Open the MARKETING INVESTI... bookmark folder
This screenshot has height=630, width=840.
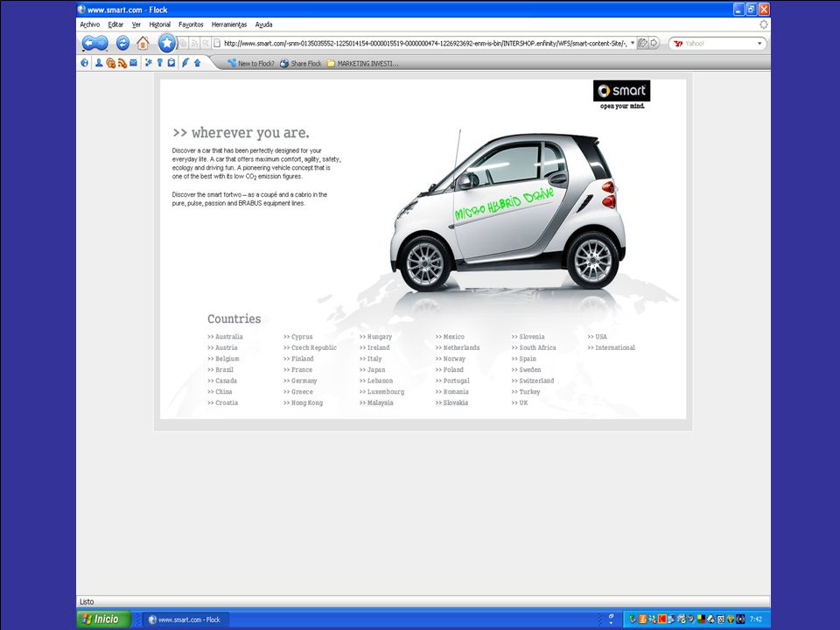362,63
